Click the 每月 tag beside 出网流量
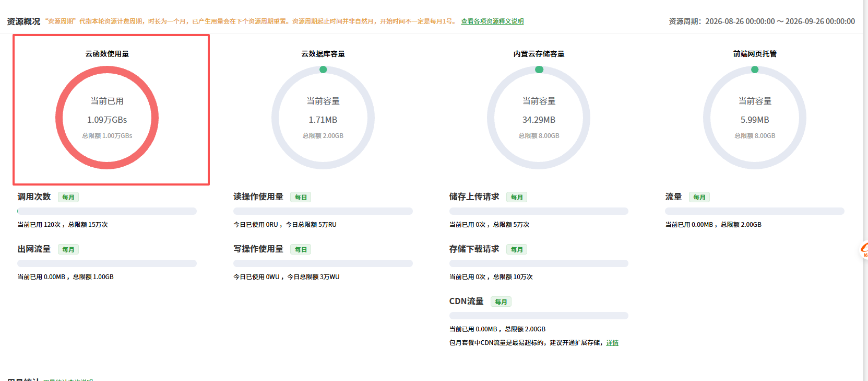The image size is (868, 381). (x=68, y=249)
